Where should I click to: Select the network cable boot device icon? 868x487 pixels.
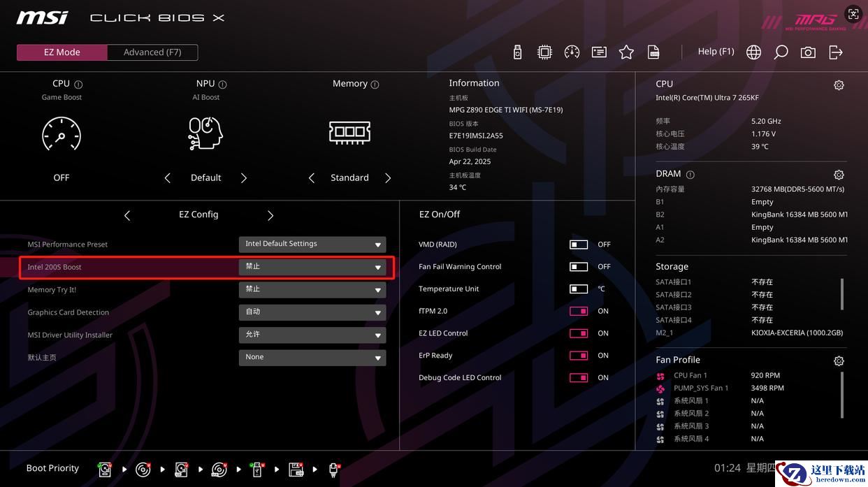click(334, 470)
